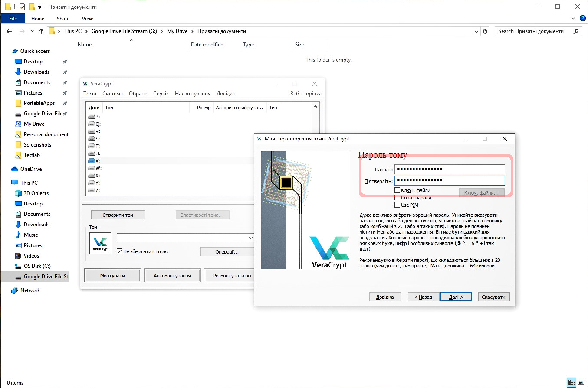Toggle the Ключ. файли checkbox

pos(397,190)
